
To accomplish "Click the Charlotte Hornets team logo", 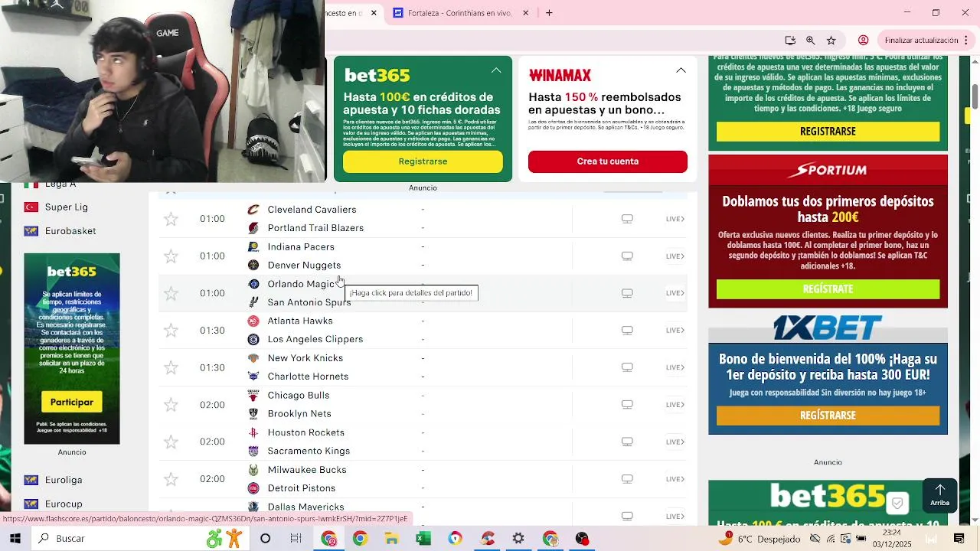I will (253, 377).
